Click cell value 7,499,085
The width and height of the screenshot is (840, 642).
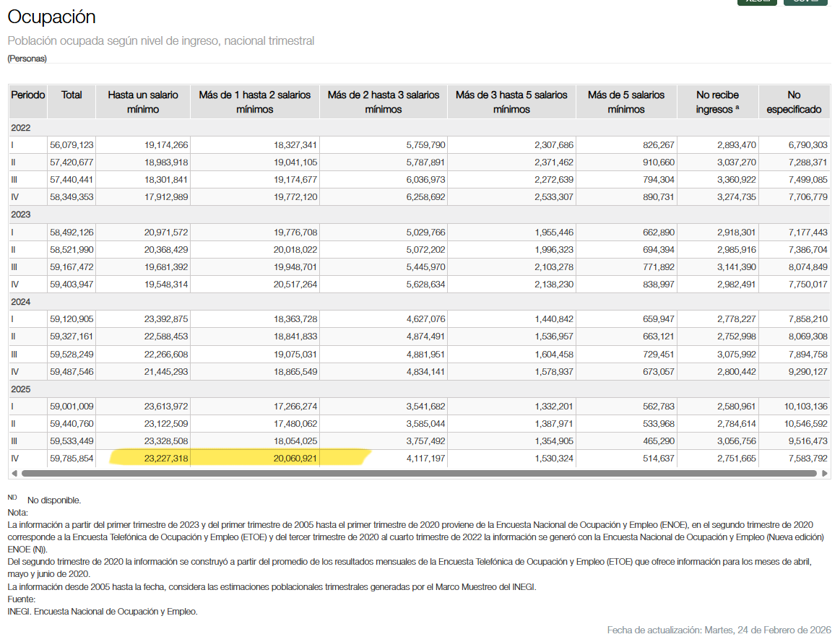click(807, 179)
